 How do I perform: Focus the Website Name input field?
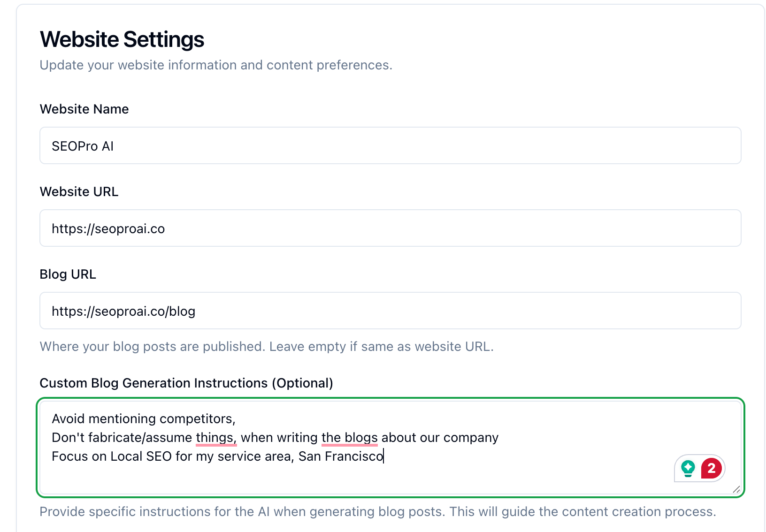tap(390, 146)
